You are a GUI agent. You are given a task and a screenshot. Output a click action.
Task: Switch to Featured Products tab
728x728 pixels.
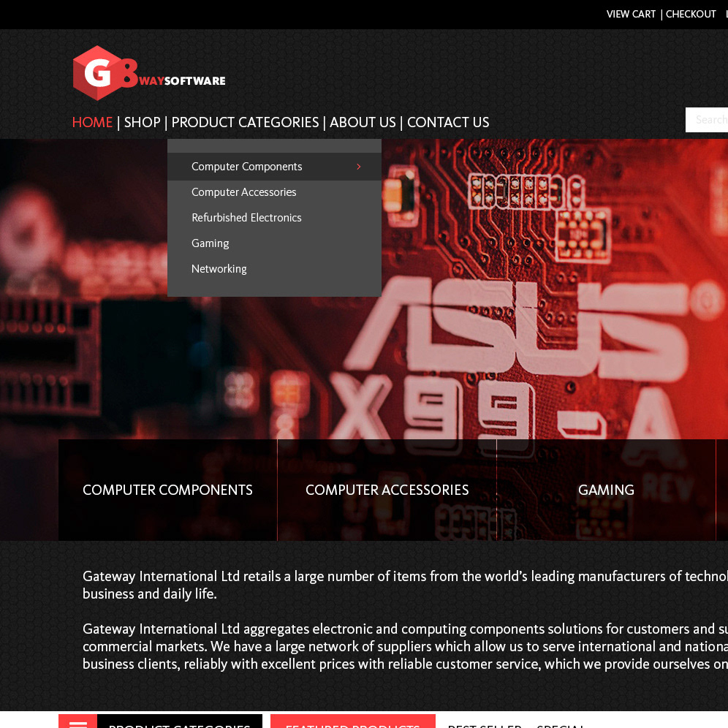click(x=353, y=722)
